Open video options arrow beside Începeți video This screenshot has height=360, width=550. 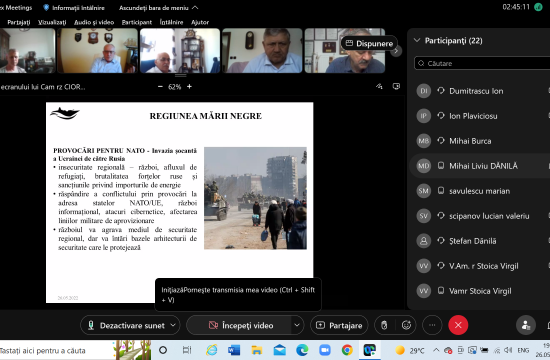pos(297,325)
